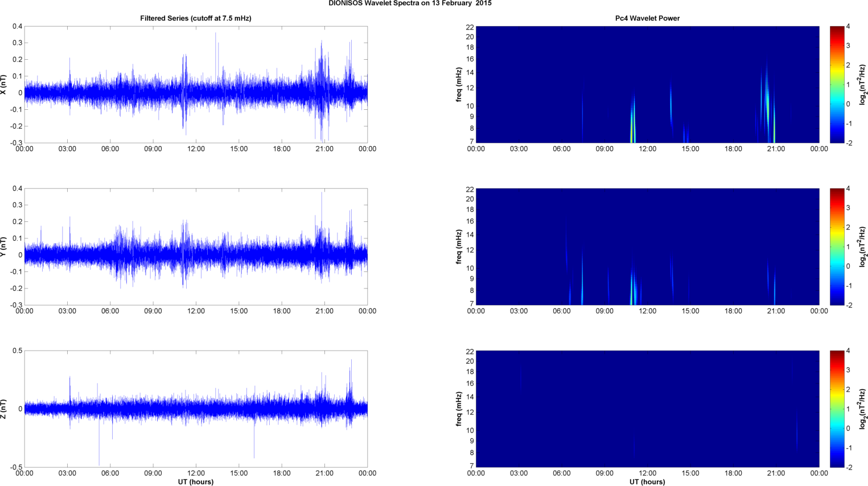Click the Y (nT) axis label
This screenshot has height=486, width=868.
pyautogui.click(x=4, y=246)
